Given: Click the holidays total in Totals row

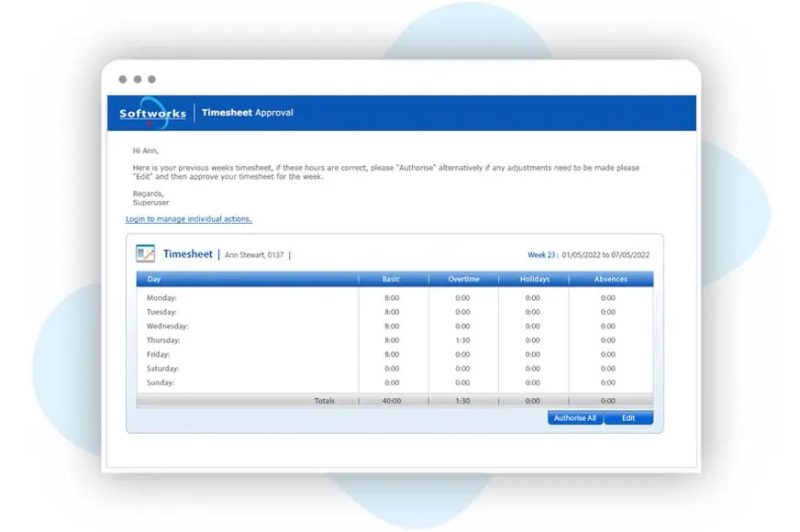Looking at the screenshot, I should click(x=533, y=401).
